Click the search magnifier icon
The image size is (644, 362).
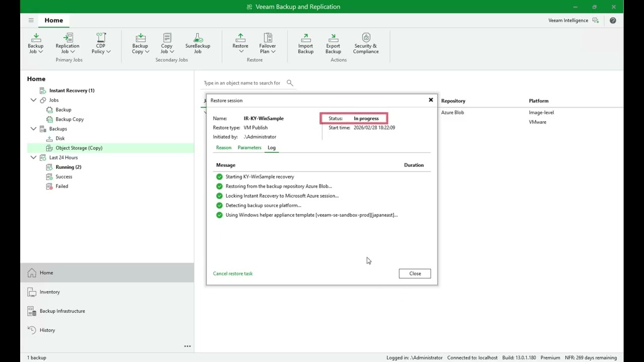290,83
